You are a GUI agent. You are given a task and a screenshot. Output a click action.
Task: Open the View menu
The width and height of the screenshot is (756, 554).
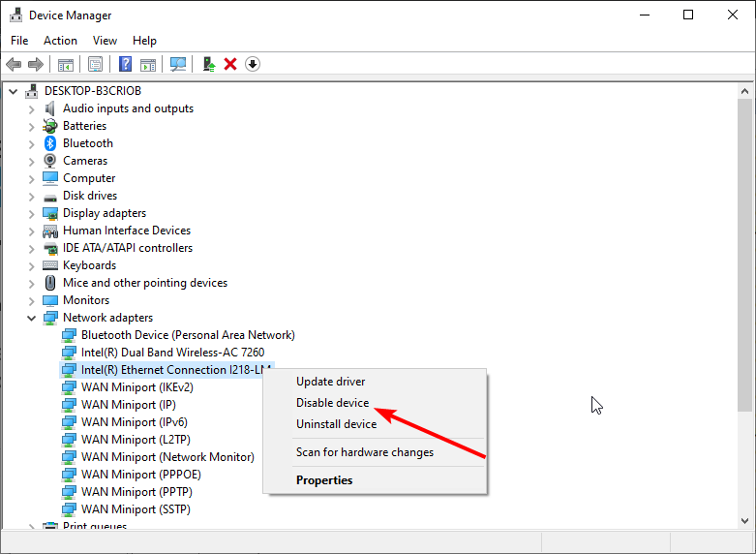point(105,41)
